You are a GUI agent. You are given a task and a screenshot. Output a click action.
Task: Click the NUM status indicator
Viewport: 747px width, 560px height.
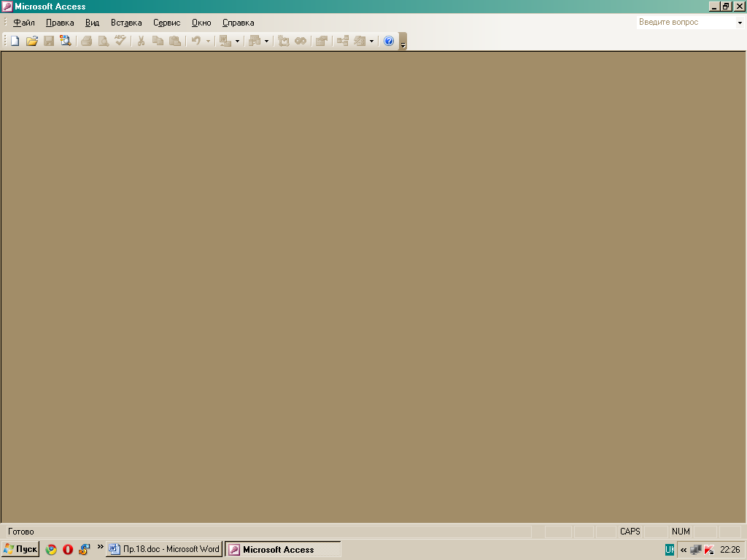coord(681,532)
